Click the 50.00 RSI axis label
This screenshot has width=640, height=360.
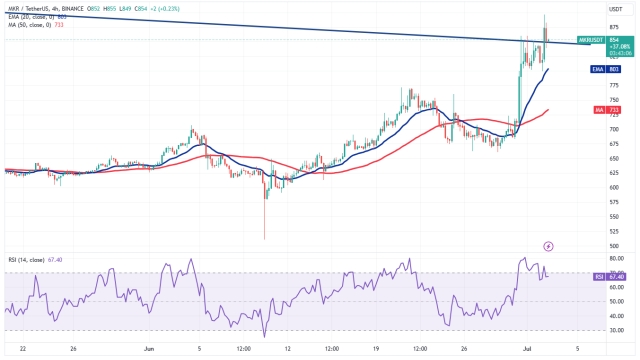pyautogui.click(x=616, y=302)
